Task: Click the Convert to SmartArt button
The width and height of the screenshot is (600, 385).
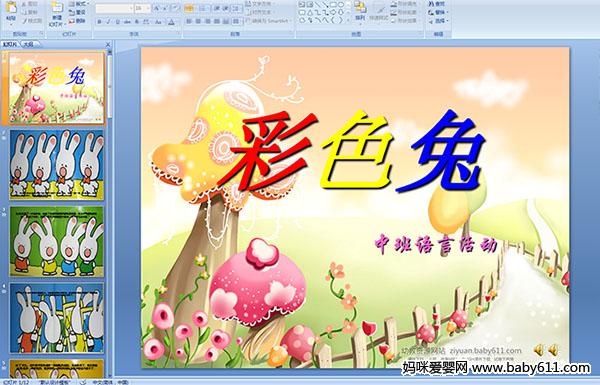Action: coord(269,21)
